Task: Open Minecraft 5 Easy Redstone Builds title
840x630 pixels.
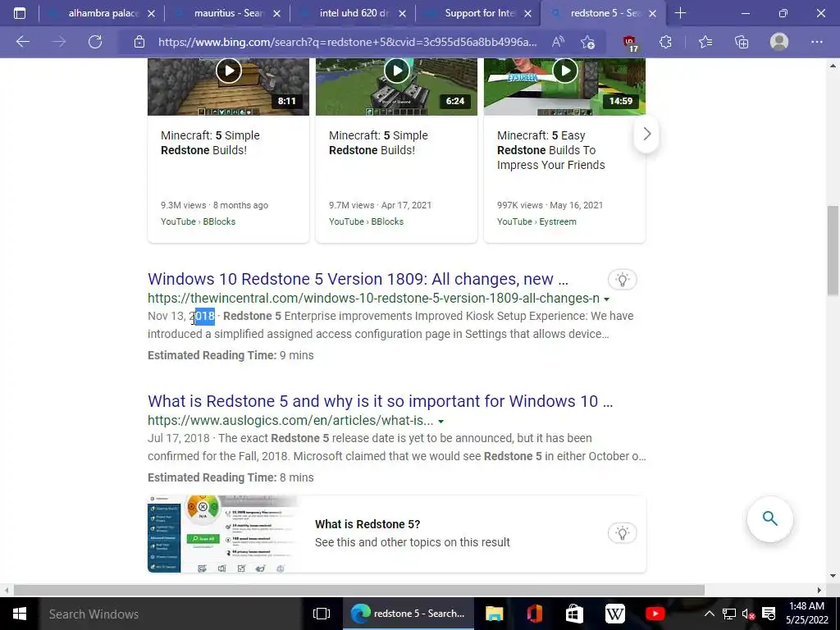Action: (x=550, y=150)
